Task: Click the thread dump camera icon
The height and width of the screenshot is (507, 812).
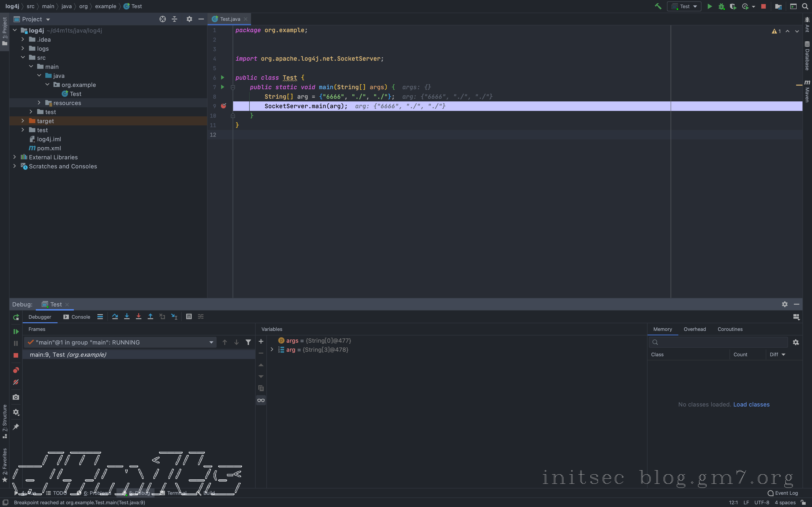Action: [16, 397]
